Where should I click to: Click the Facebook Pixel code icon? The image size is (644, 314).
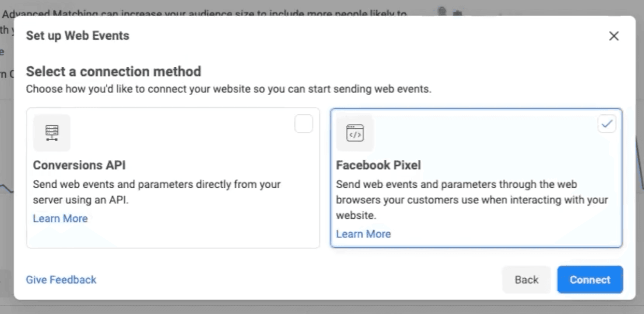click(355, 133)
